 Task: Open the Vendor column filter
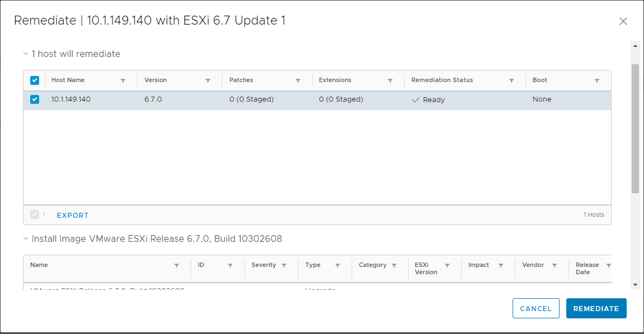click(555, 265)
